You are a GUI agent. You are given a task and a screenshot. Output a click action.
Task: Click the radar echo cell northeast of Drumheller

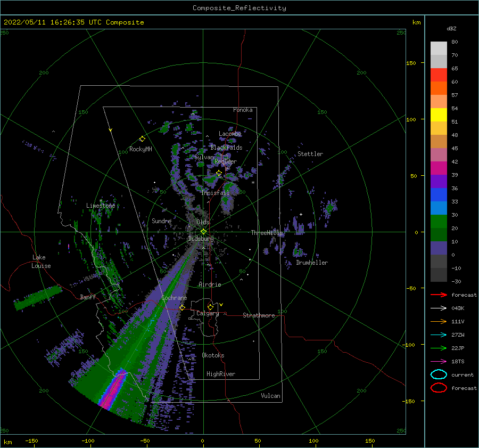329,208
